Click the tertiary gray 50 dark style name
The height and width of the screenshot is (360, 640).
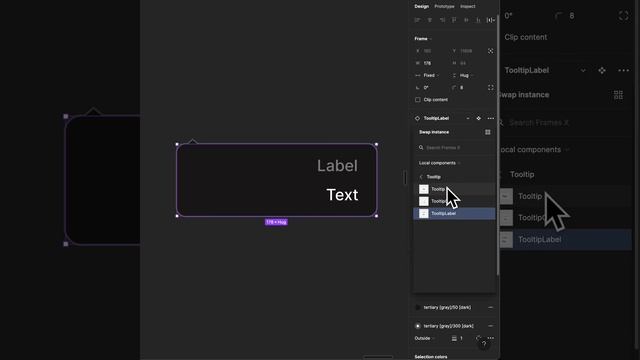coord(447,307)
